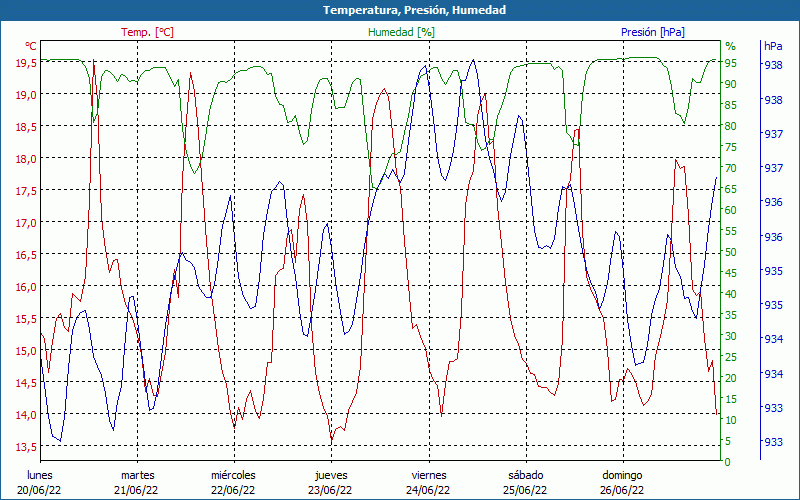Click the '40' humidity axis value
The image size is (800, 500).
coord(731,294)
